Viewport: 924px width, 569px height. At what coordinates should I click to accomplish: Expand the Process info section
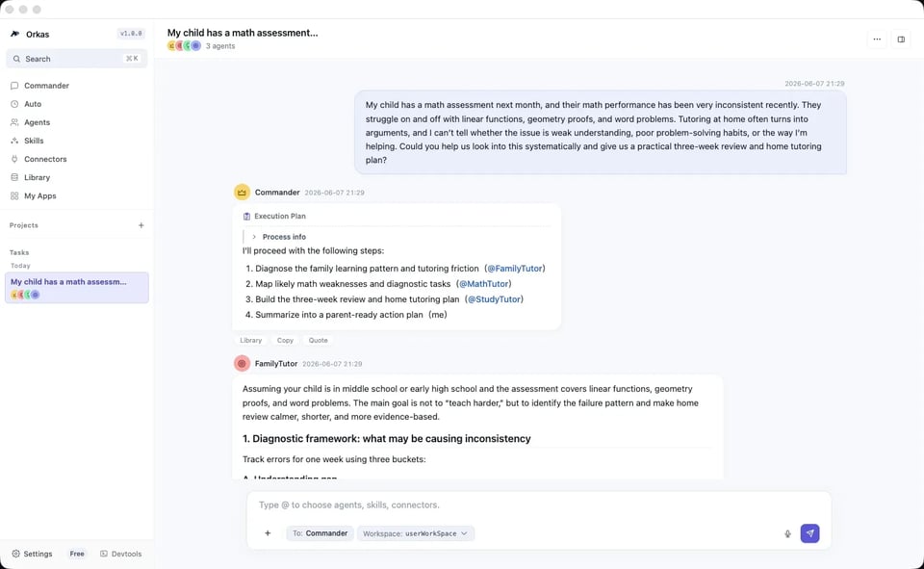[279, 237]
